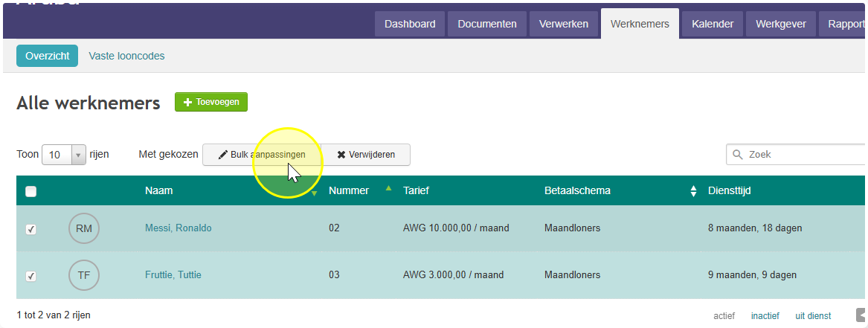Click the Overzicht sub-tab button
Viewport: 868px width, 328px height.
point(47,56)
